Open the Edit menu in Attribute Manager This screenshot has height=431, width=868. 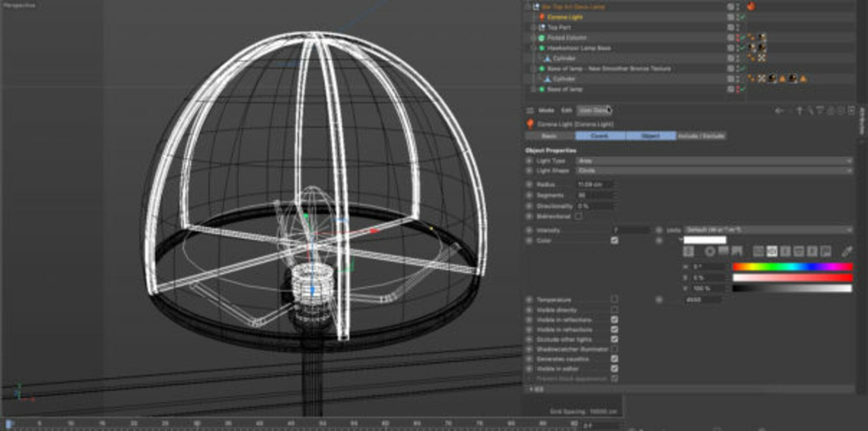[566, 110]
